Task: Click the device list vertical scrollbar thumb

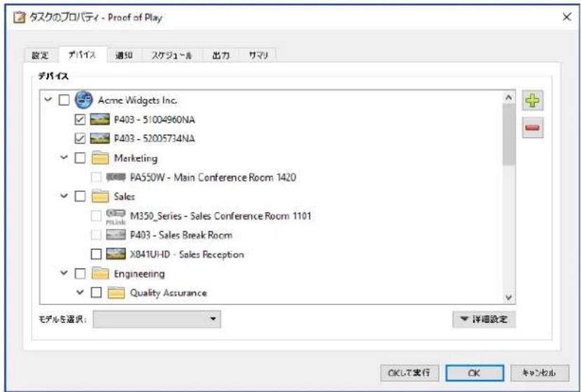Action: click(x=509, y=135)
